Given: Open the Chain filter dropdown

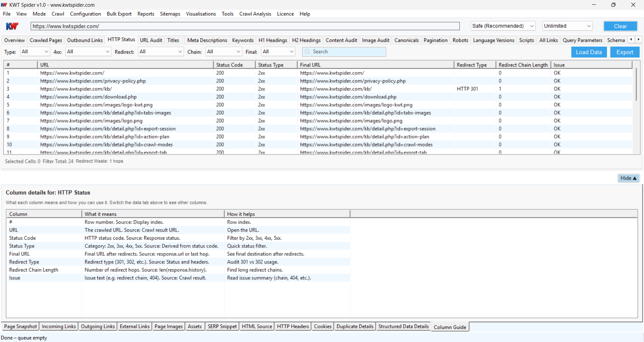Looking at the screenshot, I should coord(223,52).
